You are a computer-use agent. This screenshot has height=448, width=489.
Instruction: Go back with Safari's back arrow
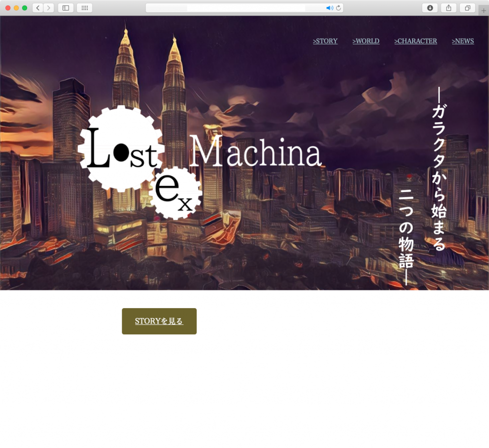[38, 8]
